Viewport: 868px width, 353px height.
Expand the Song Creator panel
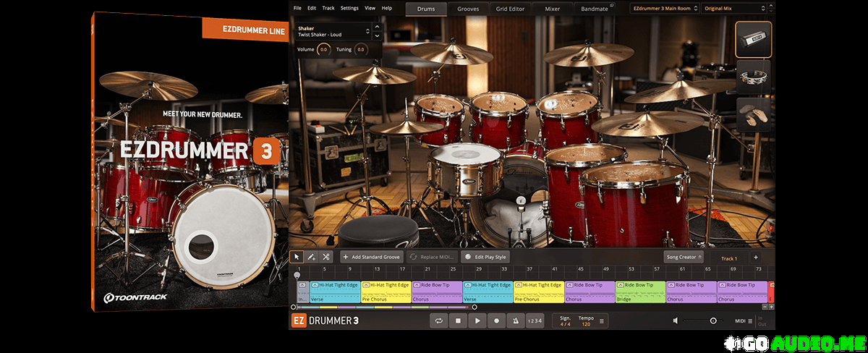click(684, 257)
